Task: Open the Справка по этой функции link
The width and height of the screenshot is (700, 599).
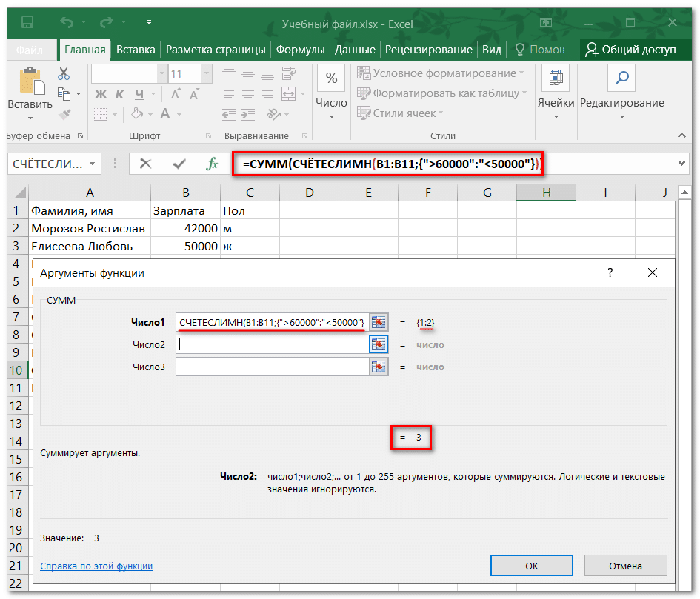Action: tap(96, 566)
